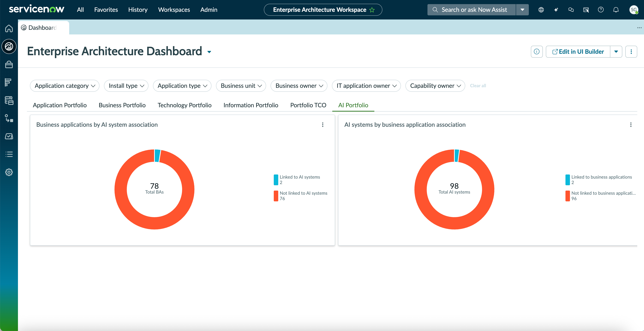This screenshot has height=331, width=644.
Task: Open the chat conversations icon
Action: [571, 10]
